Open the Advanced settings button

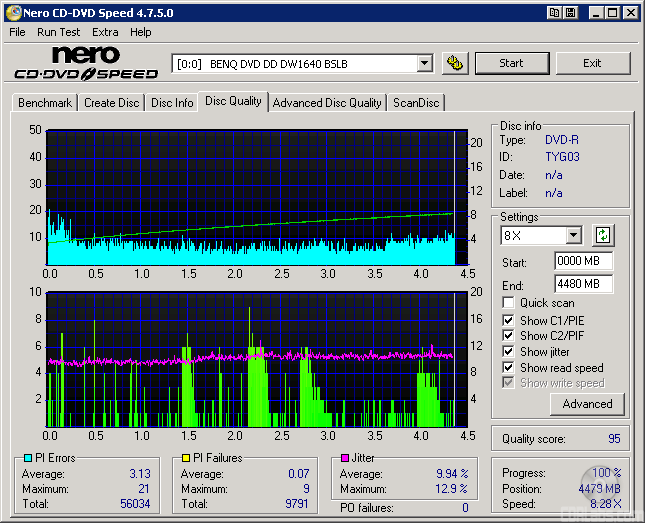tap(587, 404)
